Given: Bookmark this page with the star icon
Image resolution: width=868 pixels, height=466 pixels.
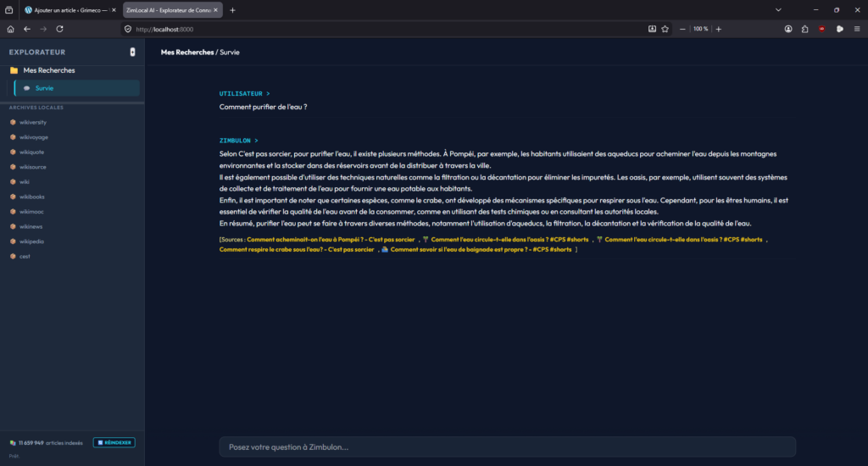Looking at the screenshot, I should click(665, 29).
